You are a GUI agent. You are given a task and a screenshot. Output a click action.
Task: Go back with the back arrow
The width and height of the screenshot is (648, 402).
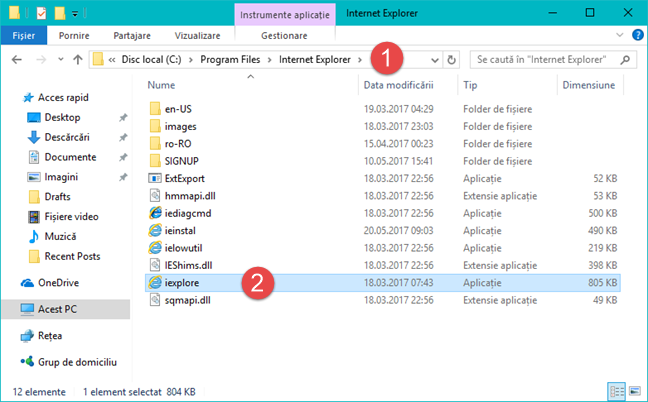click(17, 60)
